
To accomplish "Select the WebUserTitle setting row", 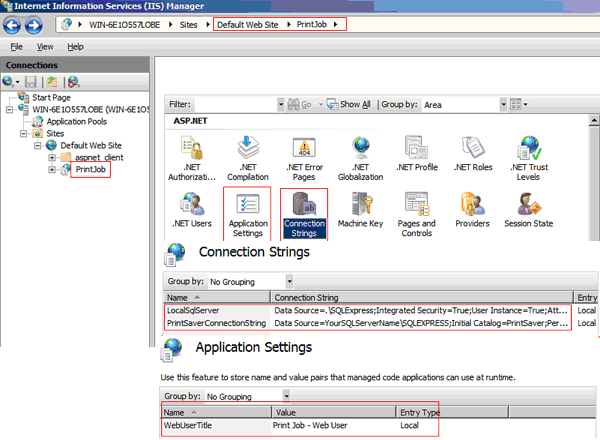I will click(300, 425).
